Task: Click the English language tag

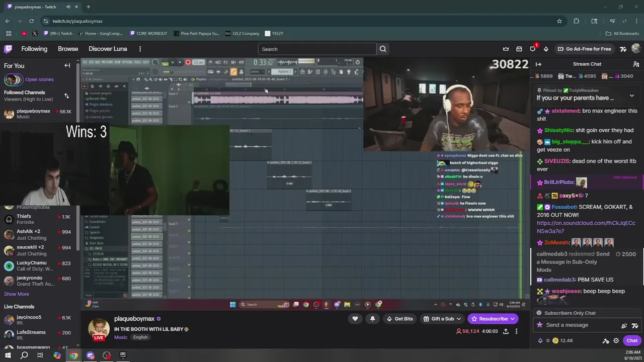Action: pyautogui.click(x=140, y=337)
